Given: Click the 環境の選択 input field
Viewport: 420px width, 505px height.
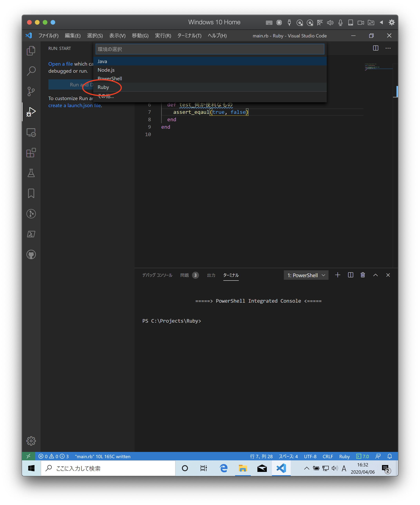Looking at the screenshot, I should click(210, 49).
